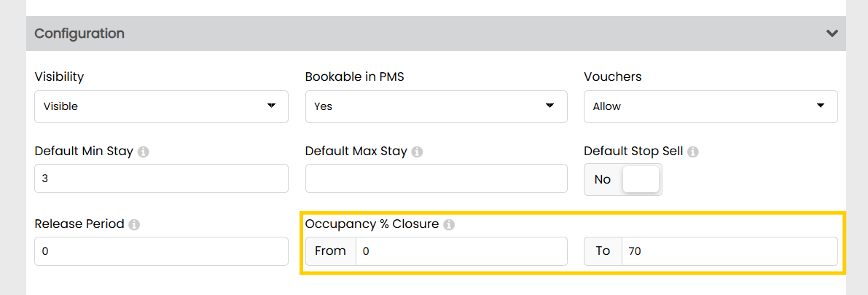Open Default Min Stay info tooltip icon
This screenshot has width=868, height=295.
[143, 152]
